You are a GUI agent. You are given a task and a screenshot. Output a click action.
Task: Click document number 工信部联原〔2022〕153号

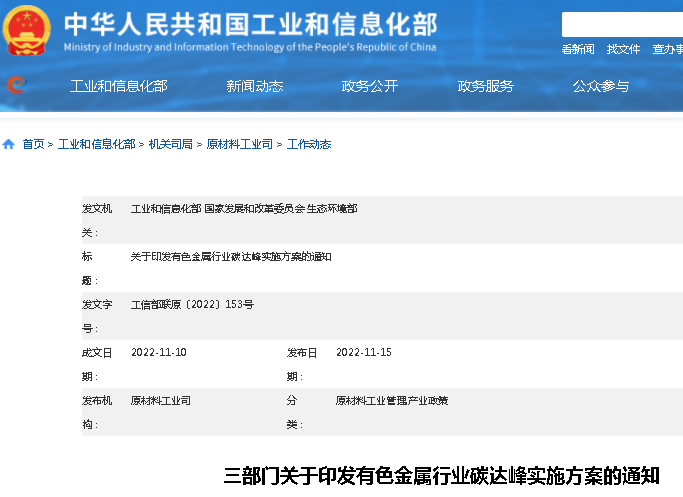(x=192, y=304)
